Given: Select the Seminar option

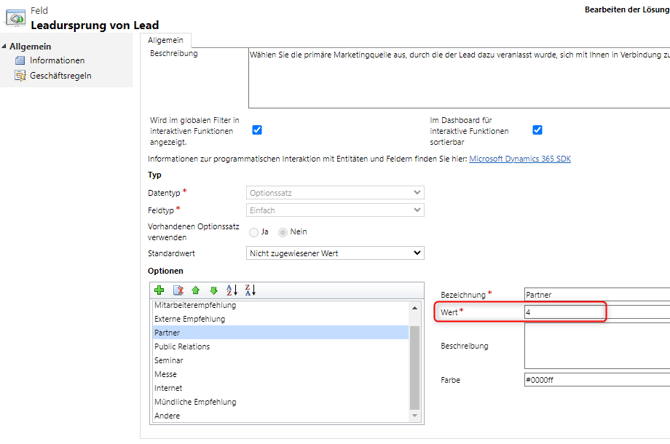Looking at the screenshot, I should (280, 360).
